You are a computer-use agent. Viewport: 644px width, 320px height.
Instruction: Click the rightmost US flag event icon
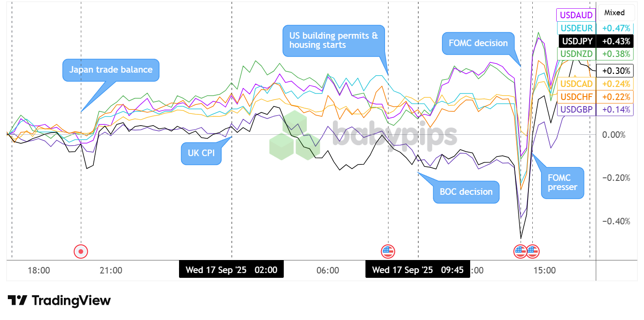(533, 251)
